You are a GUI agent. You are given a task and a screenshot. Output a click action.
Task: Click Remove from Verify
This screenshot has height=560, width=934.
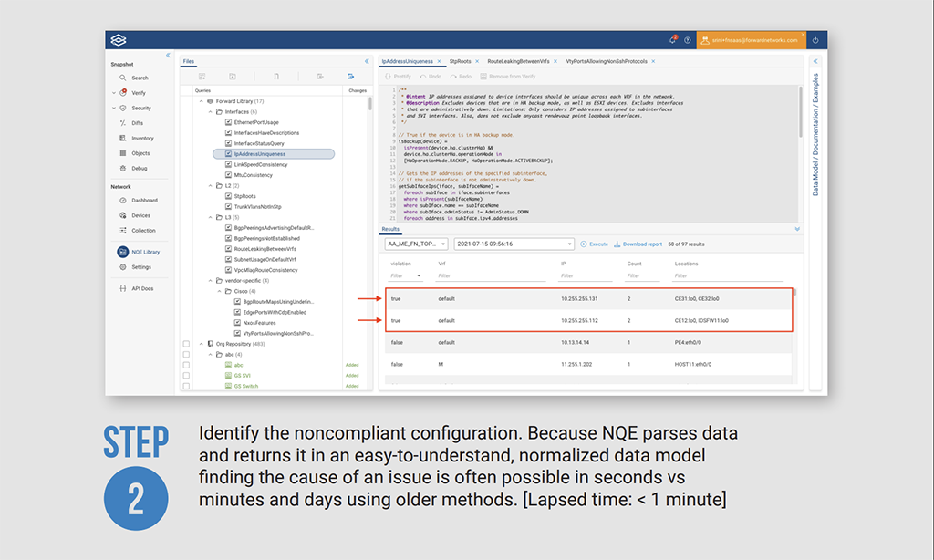pyautogui.click(x=508, y=77)
